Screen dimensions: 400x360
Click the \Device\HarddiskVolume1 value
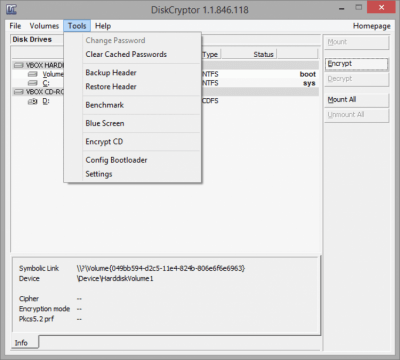pyautogui.click(x=115, y=279)
